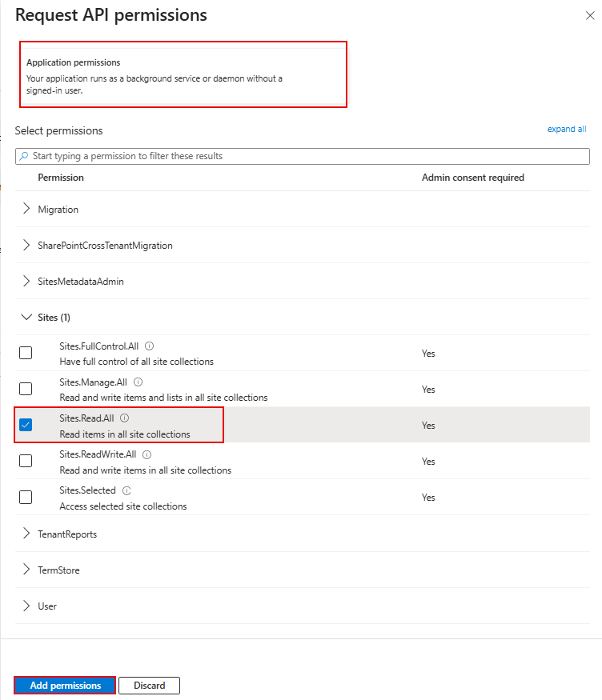Check the Sites.Manage.All permission box
This screenshot has height=700, width=602.
coord(26,389)
